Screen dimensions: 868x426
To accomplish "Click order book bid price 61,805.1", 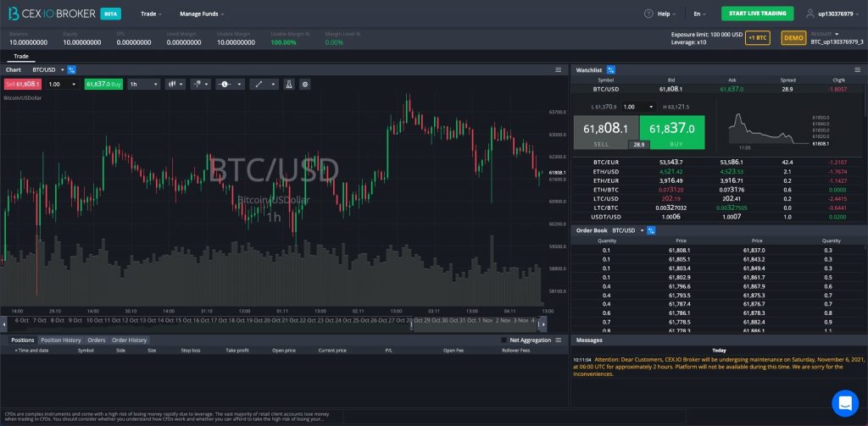I will [679, 259].
